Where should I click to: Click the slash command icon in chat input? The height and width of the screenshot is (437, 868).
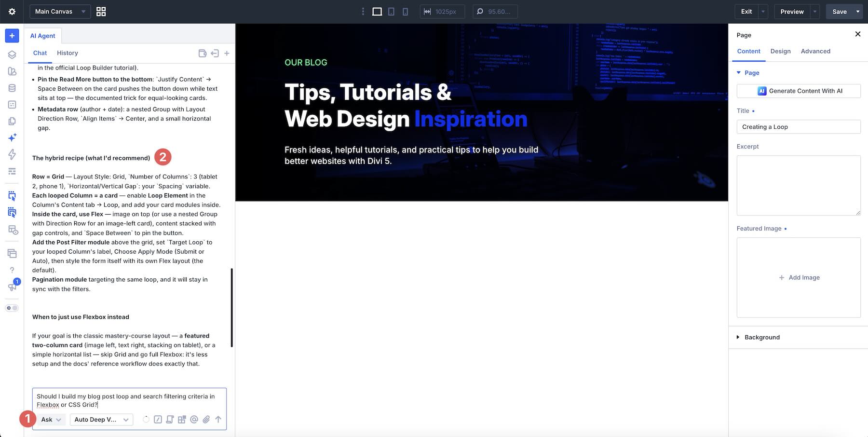tap(158, 420)
